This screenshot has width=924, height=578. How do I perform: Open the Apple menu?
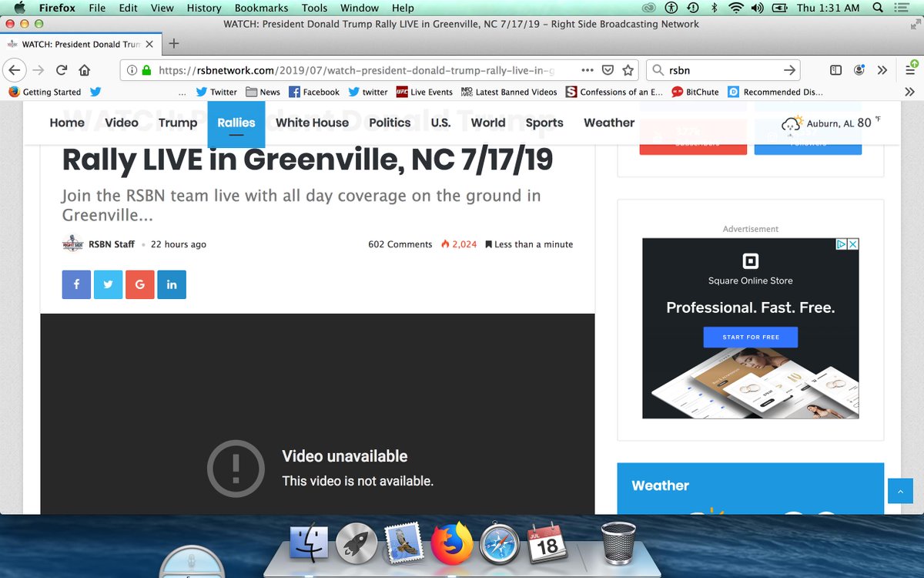pos(19,8)
